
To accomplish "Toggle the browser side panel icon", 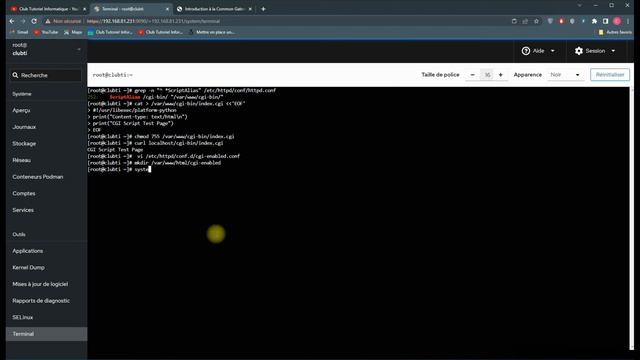I will [x=606, y=21].
